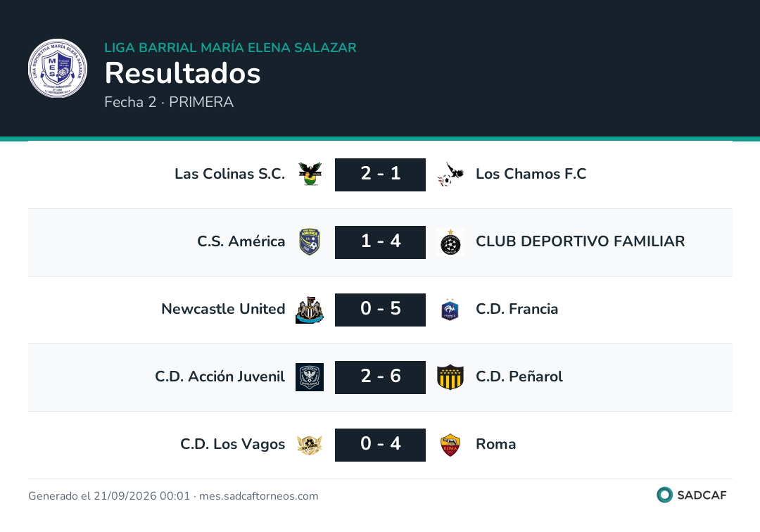Viewport: 760px width, 532px height.
Task: Click the Club Deportivo Familiar star-ball logo
Action: [450, 242]
